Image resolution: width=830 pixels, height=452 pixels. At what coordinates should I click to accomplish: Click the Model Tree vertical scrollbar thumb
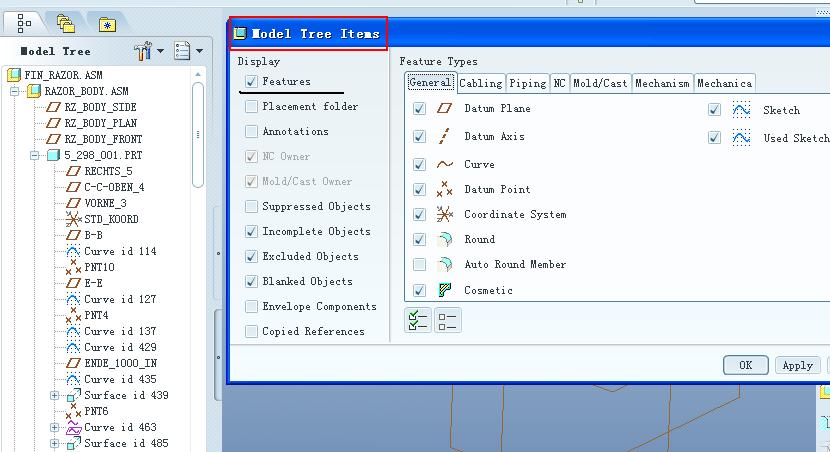click(198, 134)
